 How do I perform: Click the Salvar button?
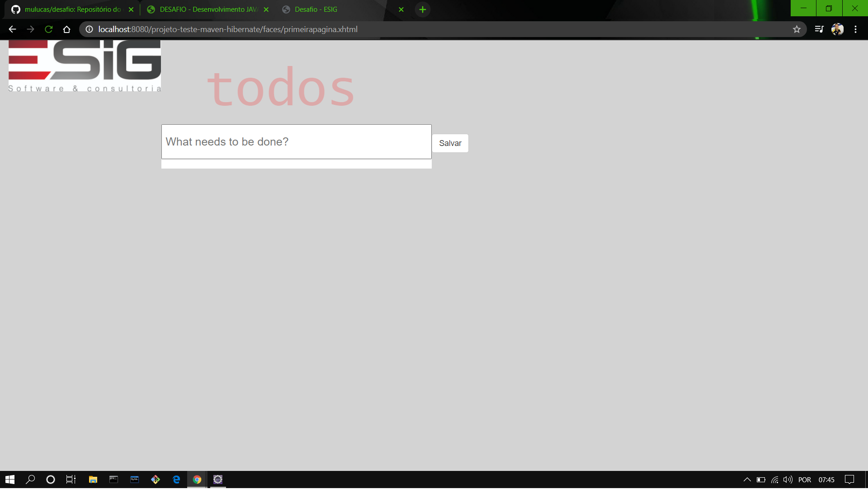pyautogui.click(x=450, y=143)
